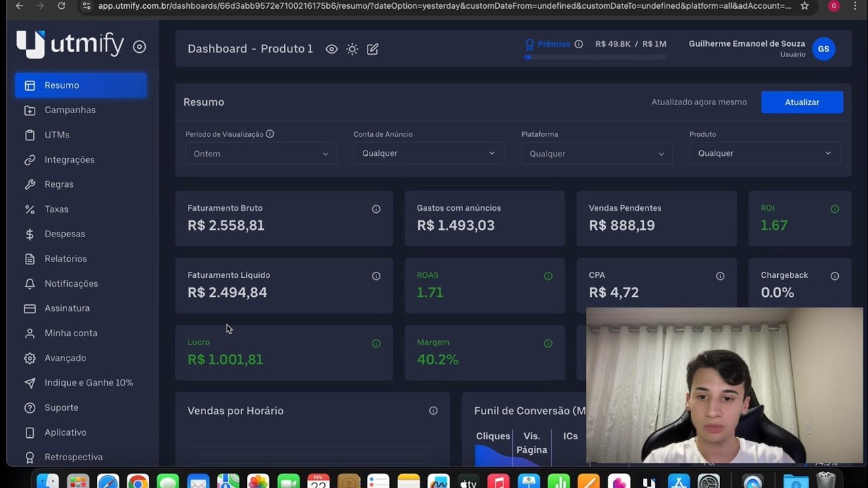The image size is (868, 488).
Task: Click info icon next to Faturamento Bruto
Action: [x=376, y=209]
